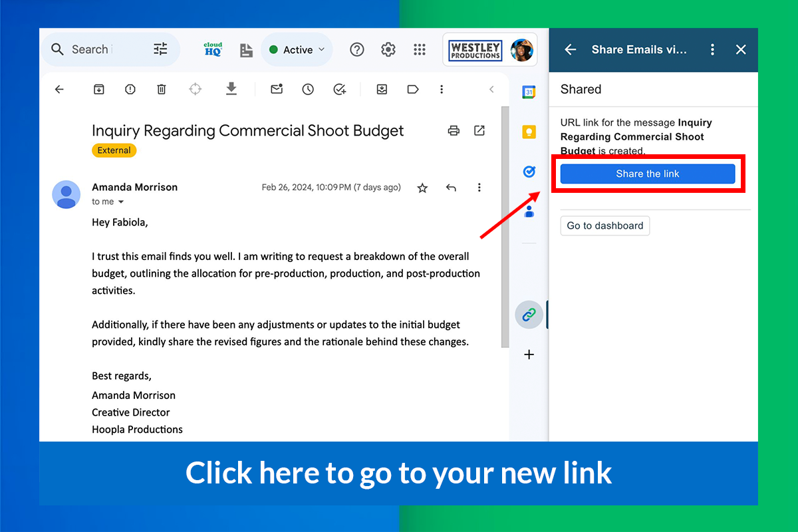Snooze the email with the clock icon
Viewport: 798px width, 532px height.
tap(307, 89)
